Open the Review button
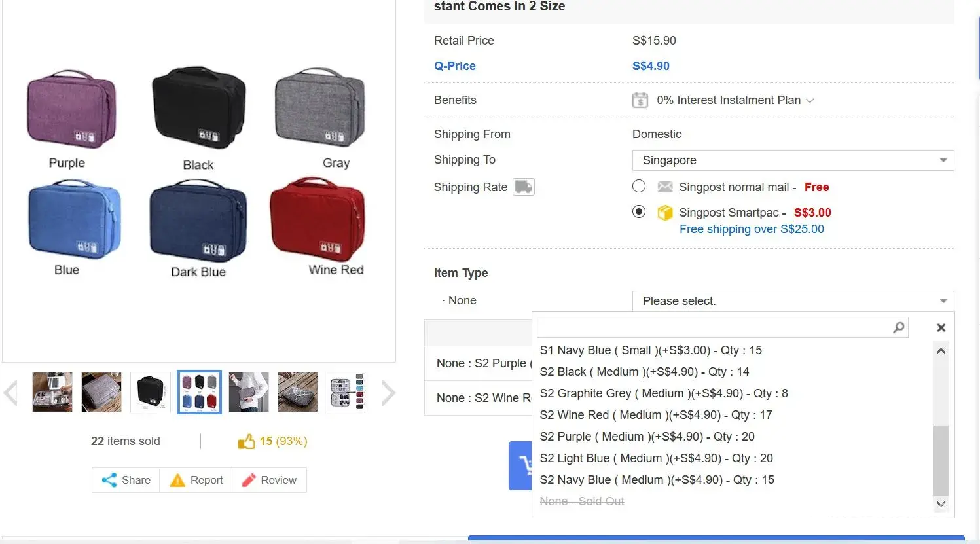Viewport: 980px width, 544px height. point(270,480)
